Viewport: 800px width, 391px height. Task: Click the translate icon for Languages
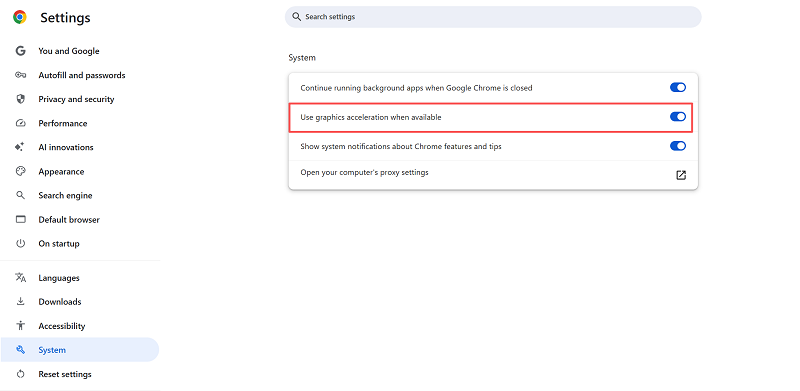pos(20,278)
